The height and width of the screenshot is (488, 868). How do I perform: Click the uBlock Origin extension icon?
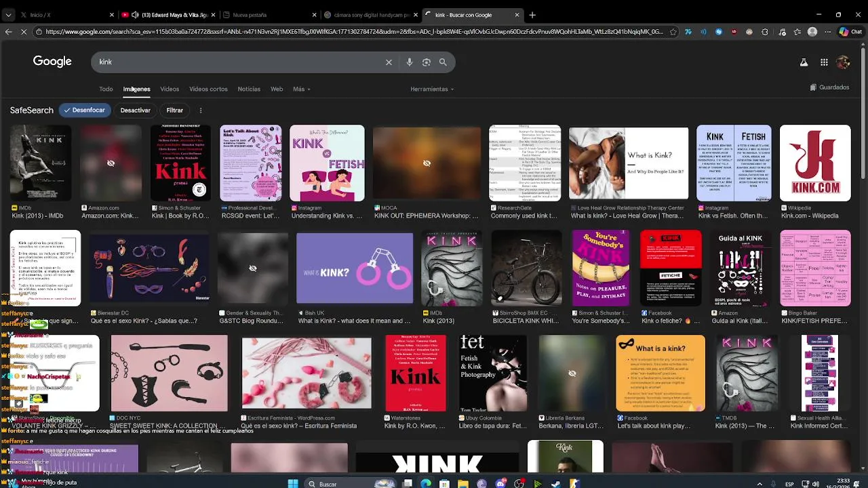(x=734, y=31)
